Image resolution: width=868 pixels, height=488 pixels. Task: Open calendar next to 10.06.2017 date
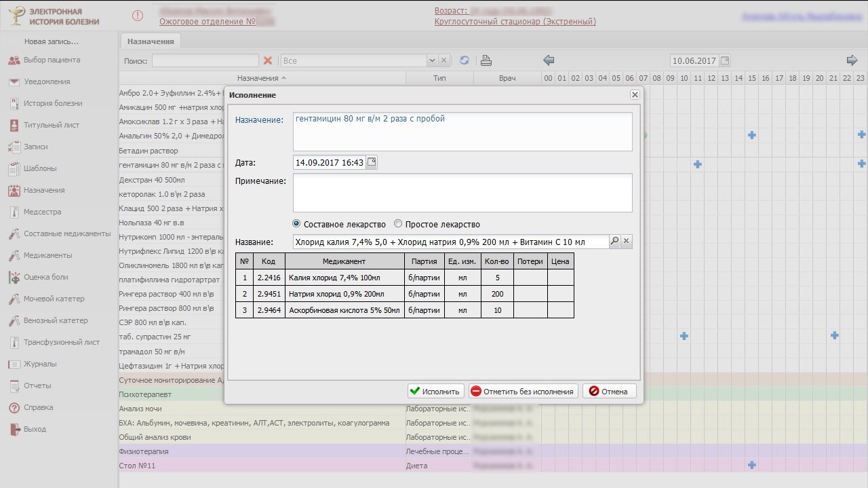pyautogui.click(x=725, y=60)
